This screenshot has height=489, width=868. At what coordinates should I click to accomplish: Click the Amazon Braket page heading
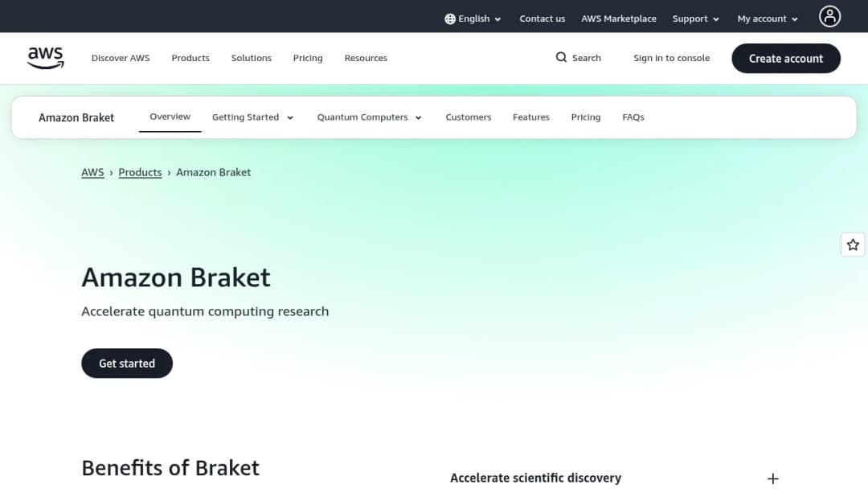(176, 277)
